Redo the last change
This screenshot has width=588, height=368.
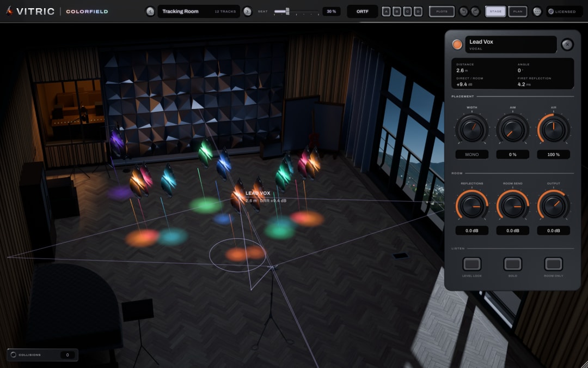coord(475,11)
